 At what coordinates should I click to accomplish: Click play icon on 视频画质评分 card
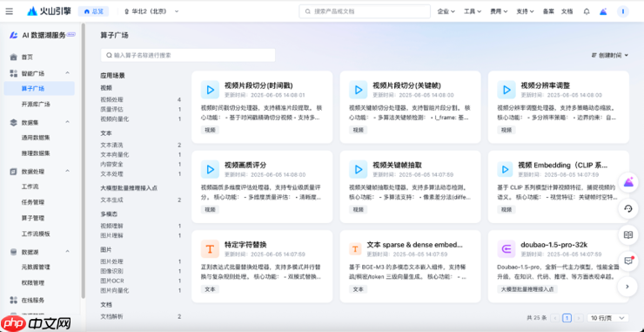pos(210,169)
